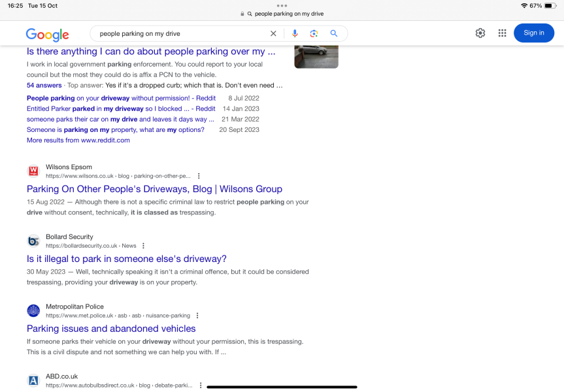Click the ABD.co.uk favicon
Screen dimensions: 564x392
click(x=33, y=380)
